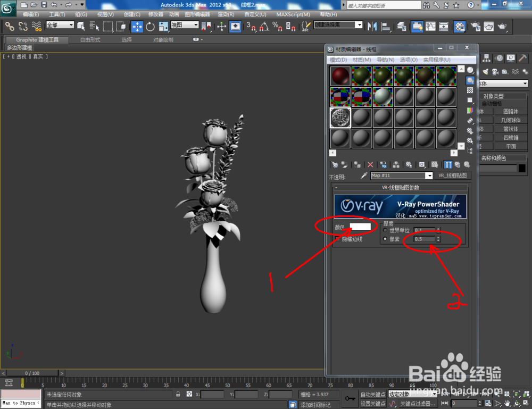The width and height of the screenshot is (532, 409).
Task: Toggle the selection lock icon in status bar
Action: [x=178, y=394]
